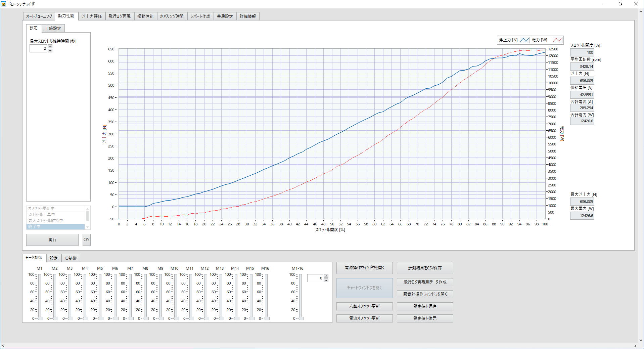Click the M12 motor throttle slider
This screenshot has width=644, height=349.
[206, 296]
